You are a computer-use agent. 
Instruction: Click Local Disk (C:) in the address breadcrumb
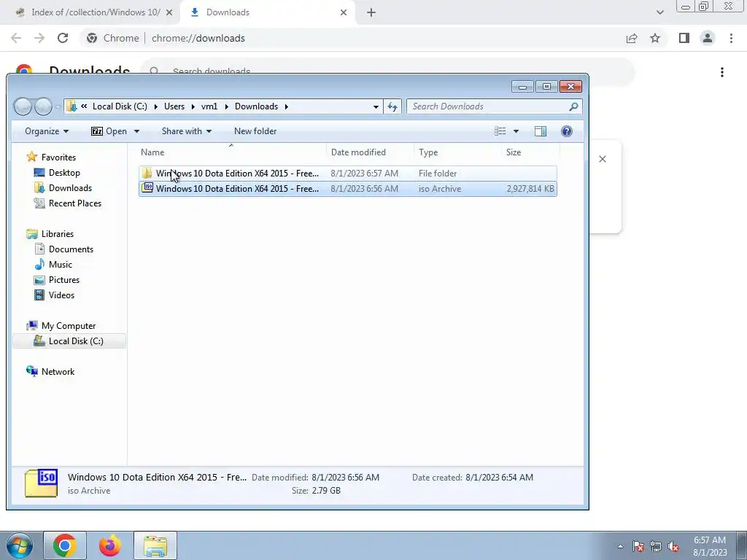[120, 106]
